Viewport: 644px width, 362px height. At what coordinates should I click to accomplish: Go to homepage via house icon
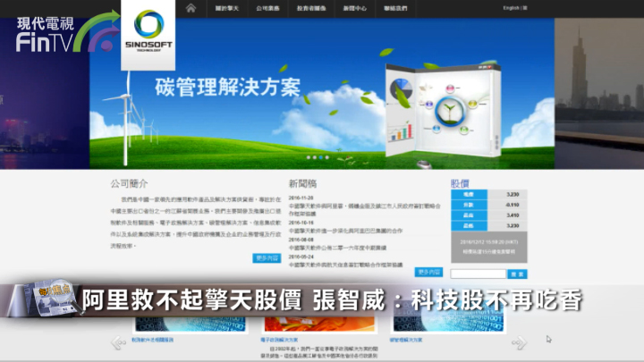tap(191, 8)
